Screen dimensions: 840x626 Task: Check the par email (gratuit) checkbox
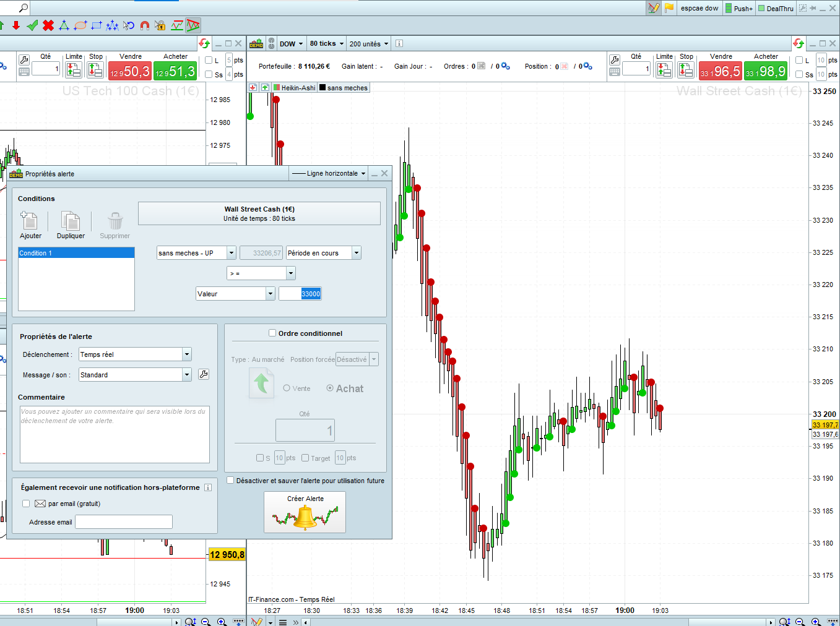click(x=26, y=504)
